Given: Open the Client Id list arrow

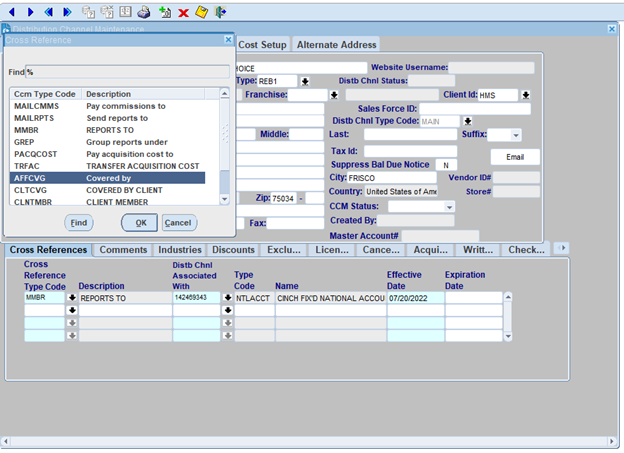Looking at the screenshot, I should pyautogui.click(x=525, y=95).
